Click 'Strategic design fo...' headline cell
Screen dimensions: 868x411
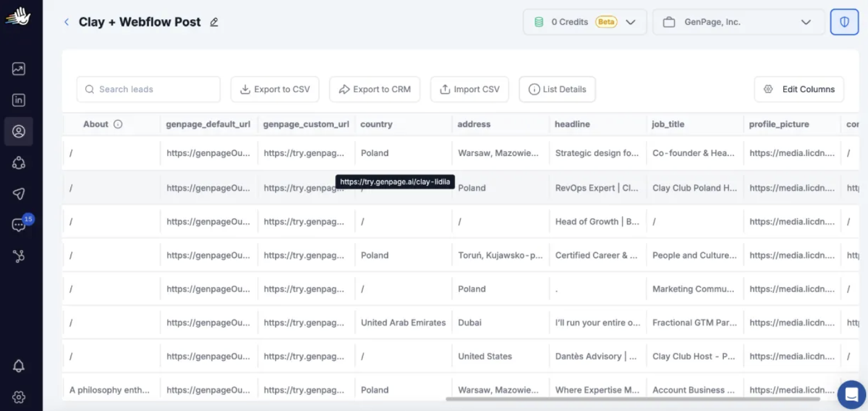pyautogui.click(x=597, y=153)
